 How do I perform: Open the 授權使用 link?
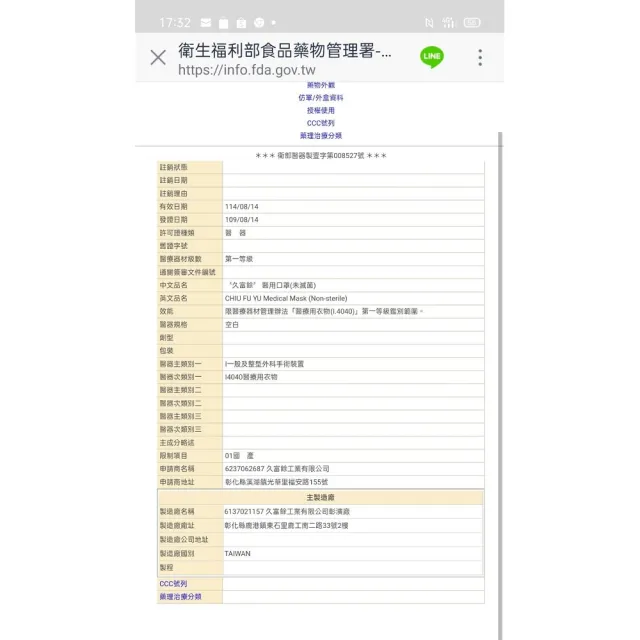320,110
